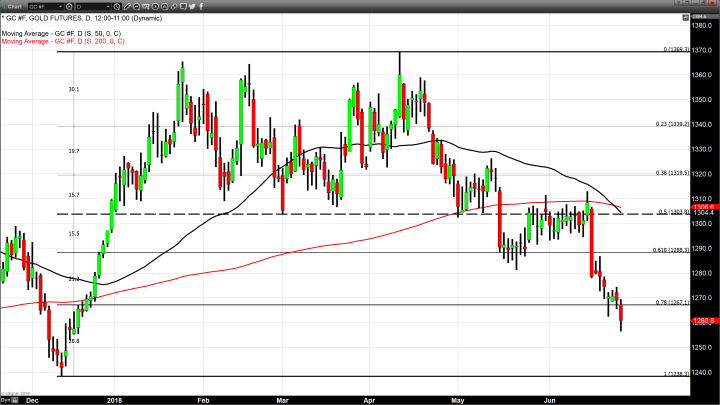The height and width of the screenshot is (405, 720).
Task: Click the dashed 0.5 Fibonacci level line
Action: [250, 214]
